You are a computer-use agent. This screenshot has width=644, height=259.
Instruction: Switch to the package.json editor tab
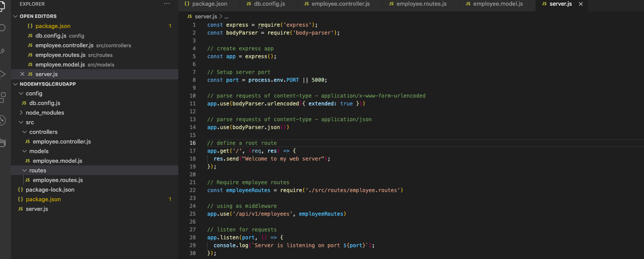click(x=209, y=4)
